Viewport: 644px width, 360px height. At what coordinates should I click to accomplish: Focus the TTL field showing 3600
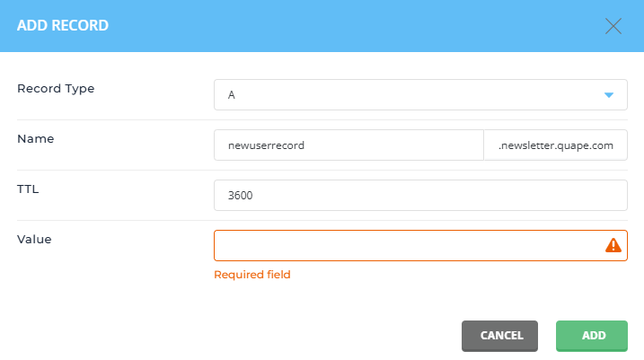click(420, 196)
